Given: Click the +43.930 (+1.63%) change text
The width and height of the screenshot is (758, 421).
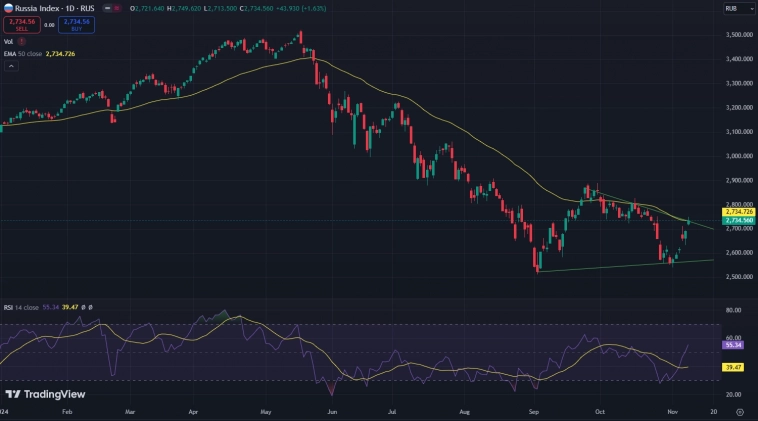Looking at the screenshot, I should coord(301,8).
